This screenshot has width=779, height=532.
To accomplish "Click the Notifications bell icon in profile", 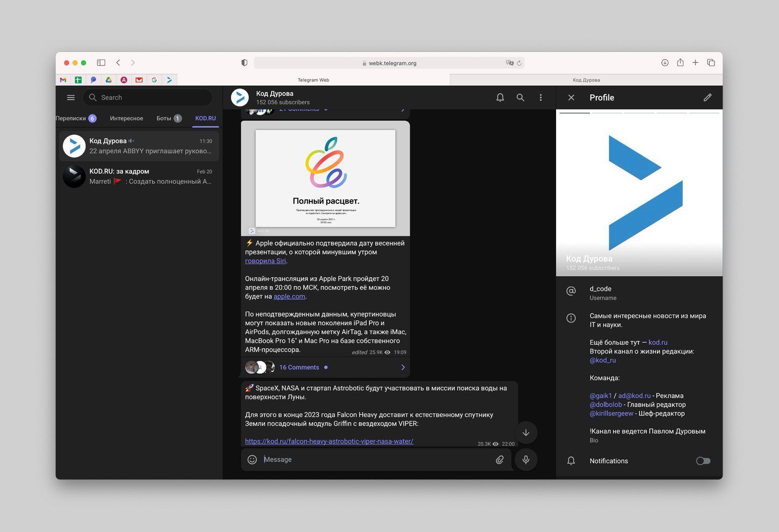I will [571, 461].
